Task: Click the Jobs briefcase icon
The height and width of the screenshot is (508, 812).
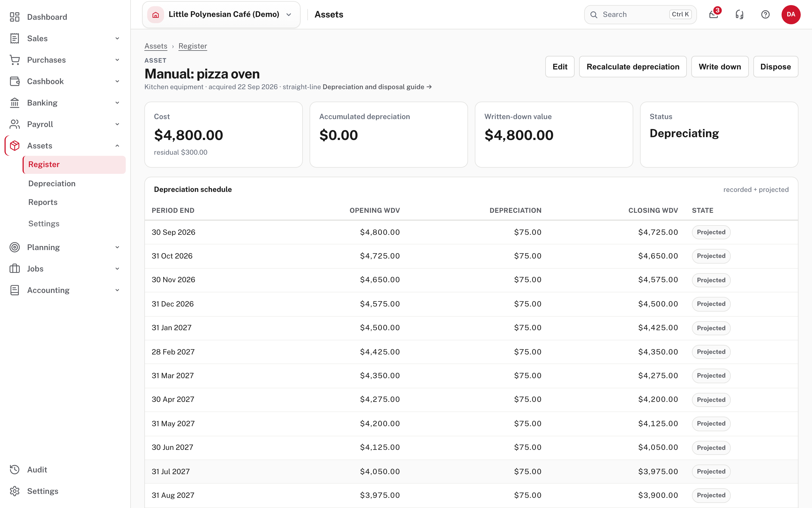Action: [14, 269]
